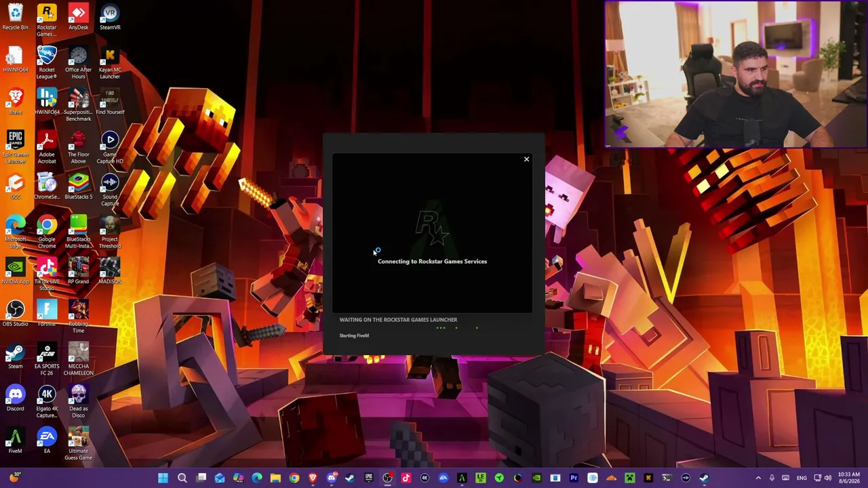
Task: Click the "WAITING ON THE ROCKSTAR GAMES LAUNCHER" status
Action: click(x=398, y=319)
